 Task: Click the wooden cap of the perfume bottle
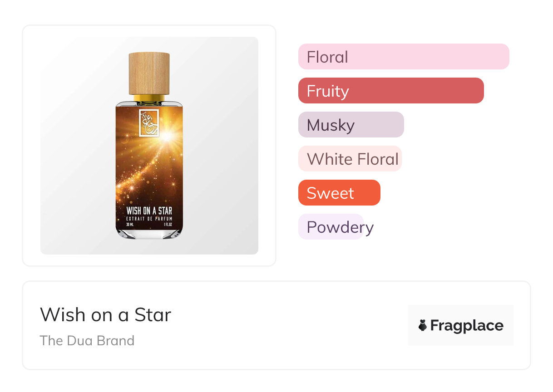pyautogui.click(x=149, y=73)
